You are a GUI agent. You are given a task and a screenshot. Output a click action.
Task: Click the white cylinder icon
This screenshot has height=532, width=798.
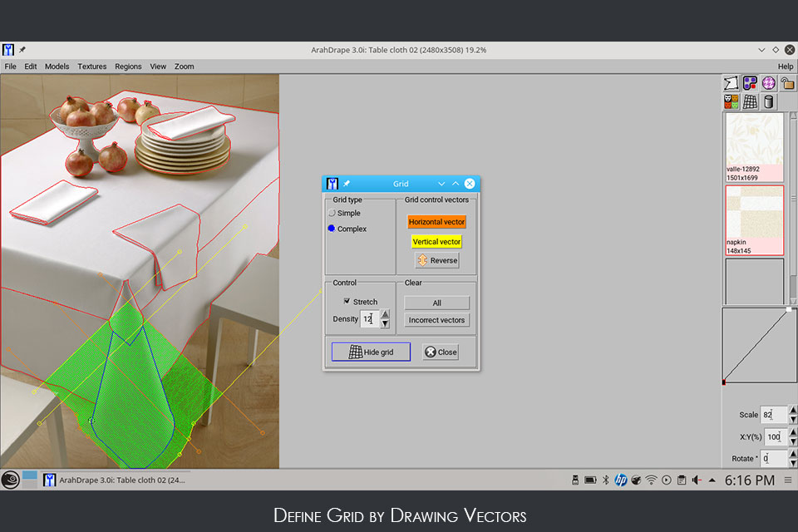coord(768,101)
